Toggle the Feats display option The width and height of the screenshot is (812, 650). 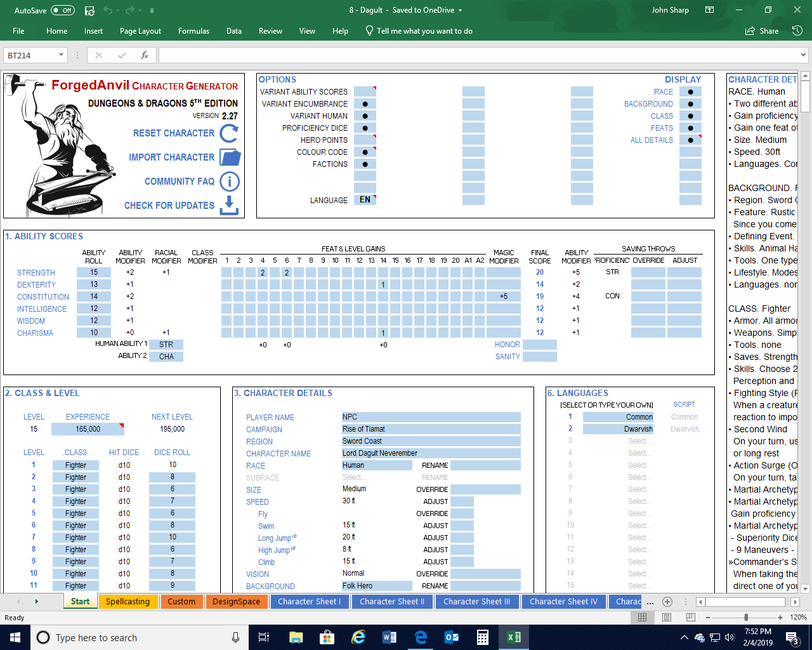point(690,128)
